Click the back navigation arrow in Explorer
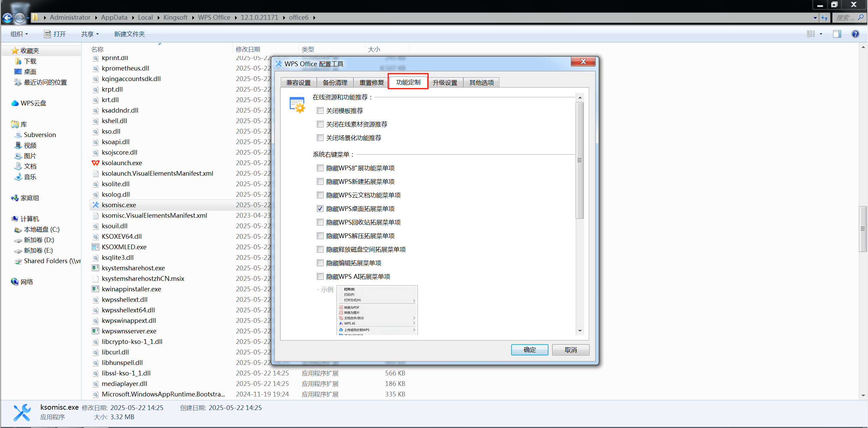The image size is (868, 428). (x=7, y=18)
